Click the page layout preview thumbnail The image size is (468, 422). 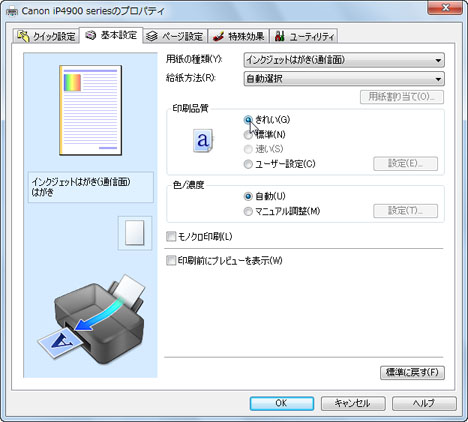click(x=91, y=110)
